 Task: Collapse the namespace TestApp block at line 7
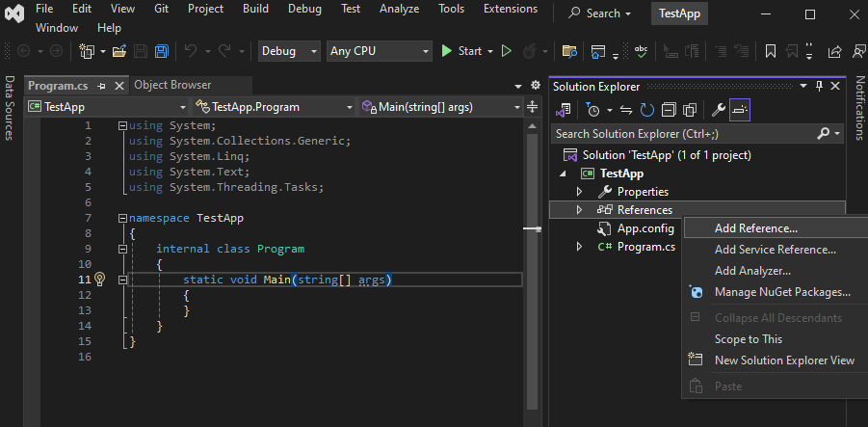click(123, 218)
